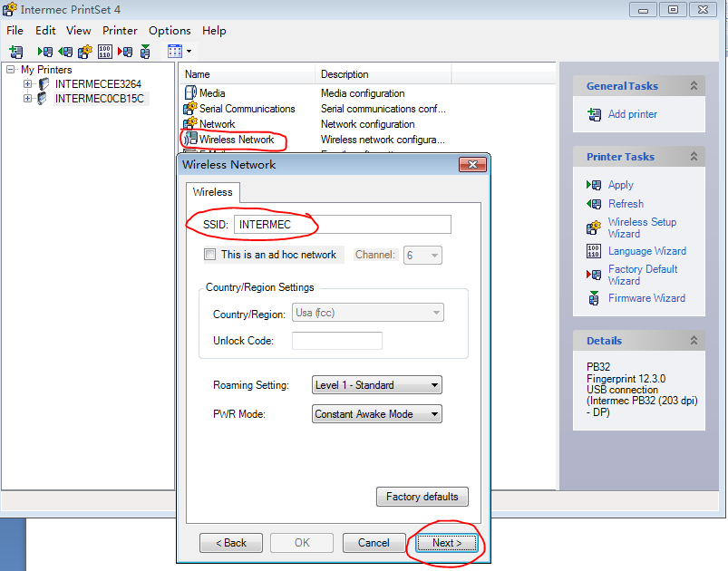Open the Edit menu
Viewport: 728px width, 571px height.
45,31
